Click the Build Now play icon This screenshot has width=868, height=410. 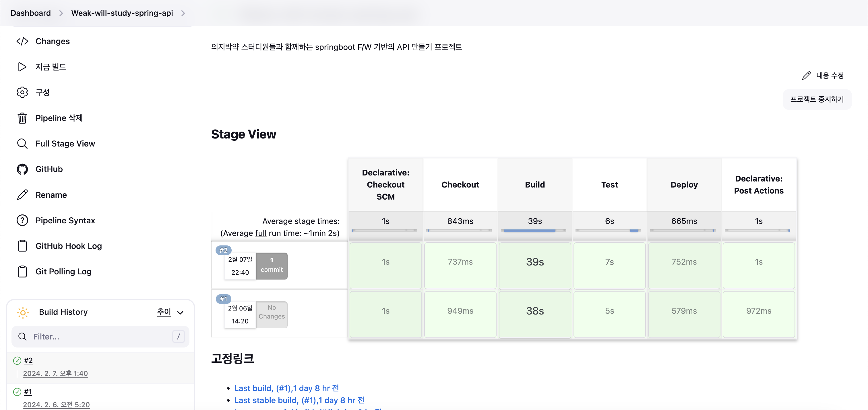coord(22,67)
